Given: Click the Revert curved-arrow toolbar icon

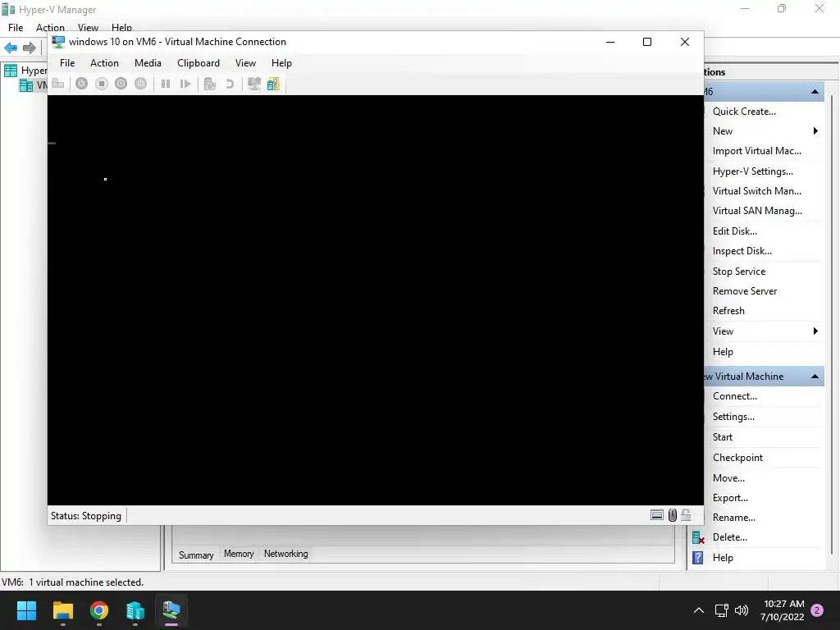Looking at the screenshot, I should tap(230, 84).
